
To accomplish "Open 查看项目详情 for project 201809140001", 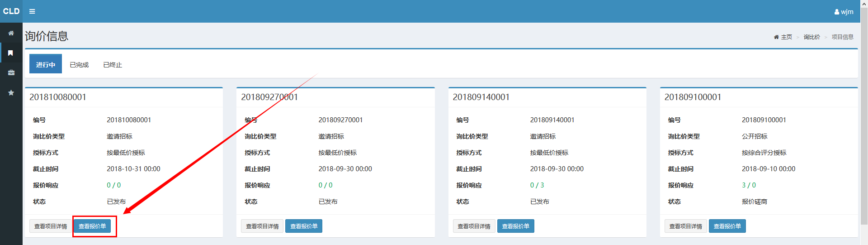I will coord(474,226).
